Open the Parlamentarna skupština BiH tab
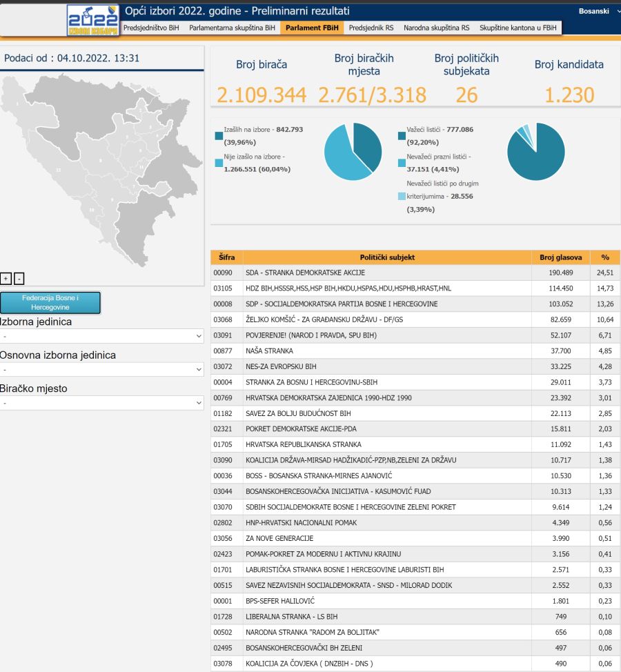 (x=232, y=28)
